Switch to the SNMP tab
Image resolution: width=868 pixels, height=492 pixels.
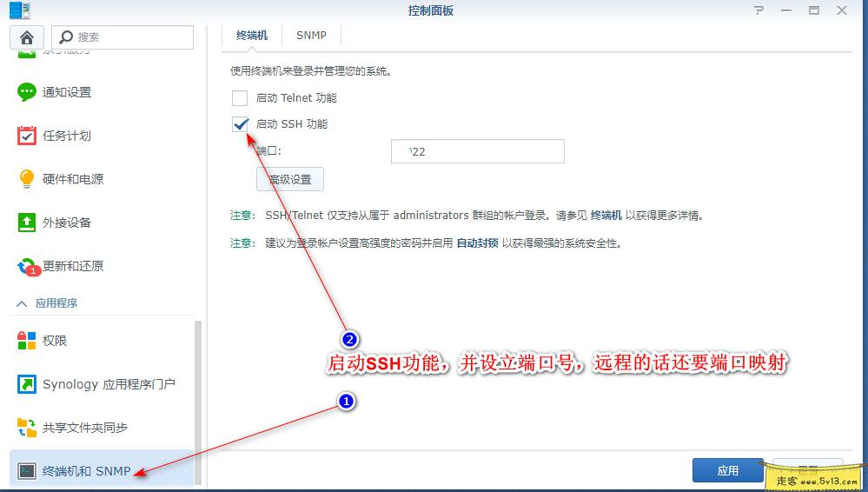click(311, 36)
